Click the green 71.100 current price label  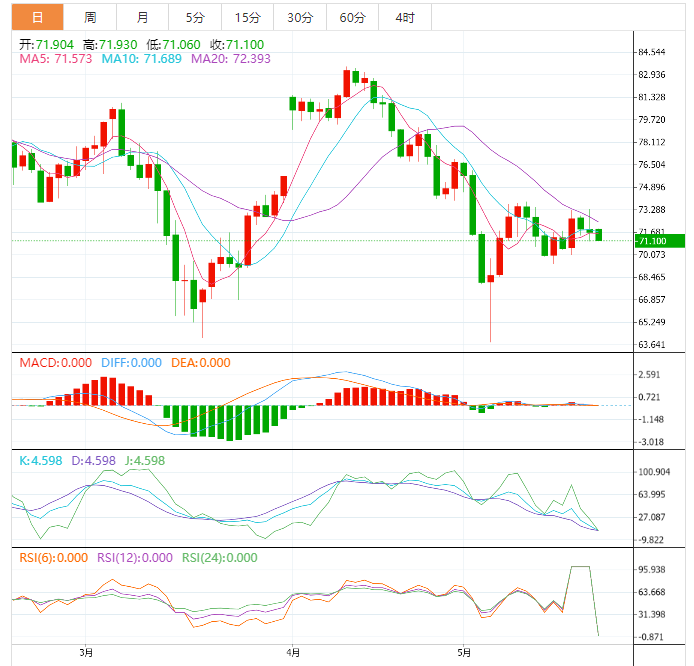[660, 241]
